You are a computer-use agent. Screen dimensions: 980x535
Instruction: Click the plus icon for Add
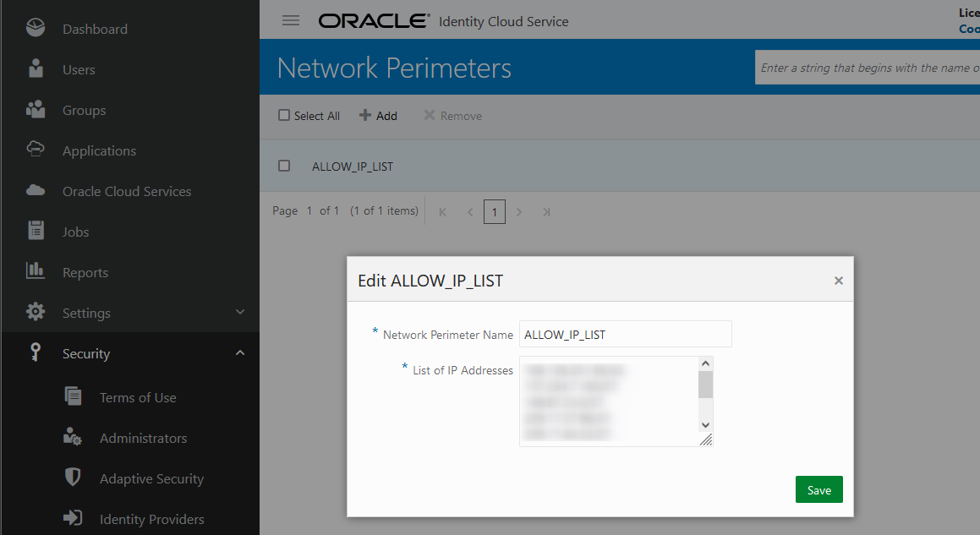point(365,115)
